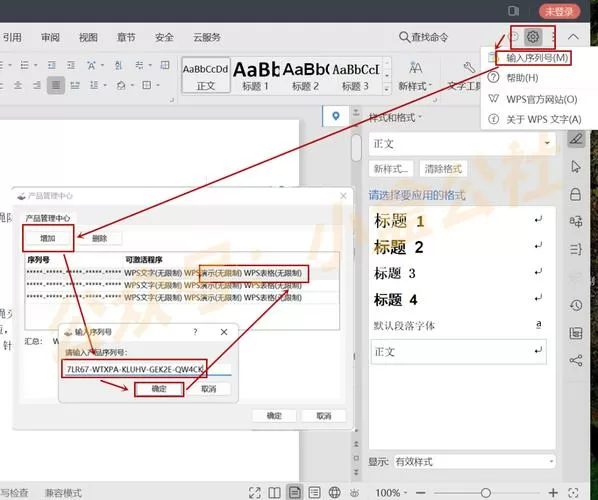Viewport: 598px width, 500px height.
Task: Click the share icon in sidebar
Action: (576, 360)
